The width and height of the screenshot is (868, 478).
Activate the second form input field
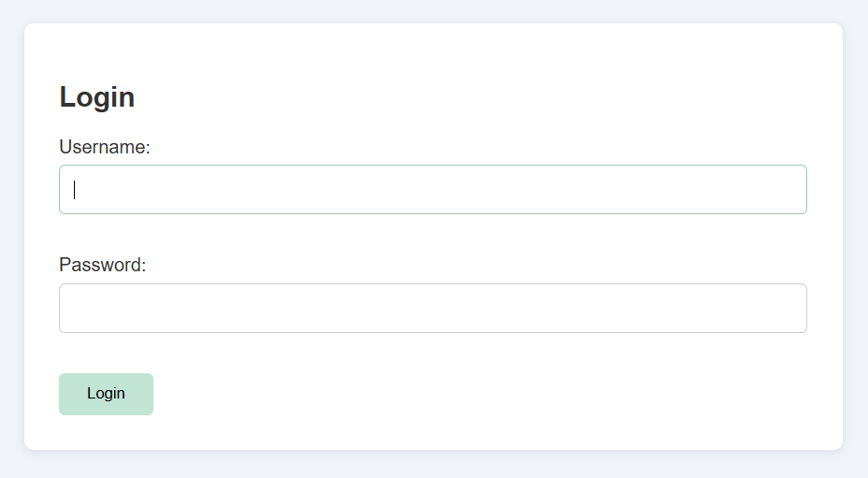point(432,309)
